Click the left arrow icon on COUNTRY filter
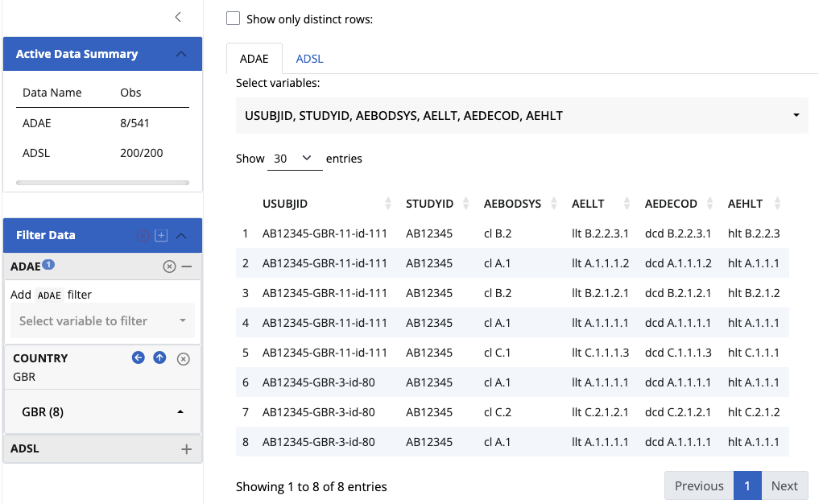823x504 pixels. pyautogui.click(x=139, y=358)
